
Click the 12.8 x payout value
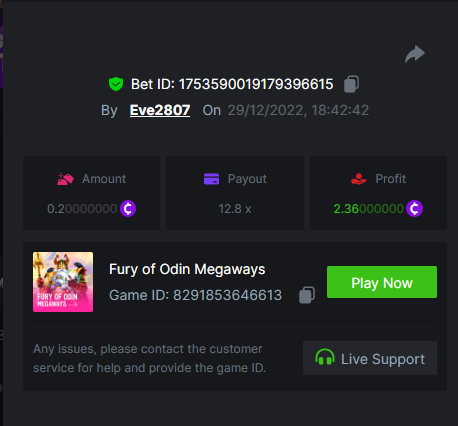235,209
